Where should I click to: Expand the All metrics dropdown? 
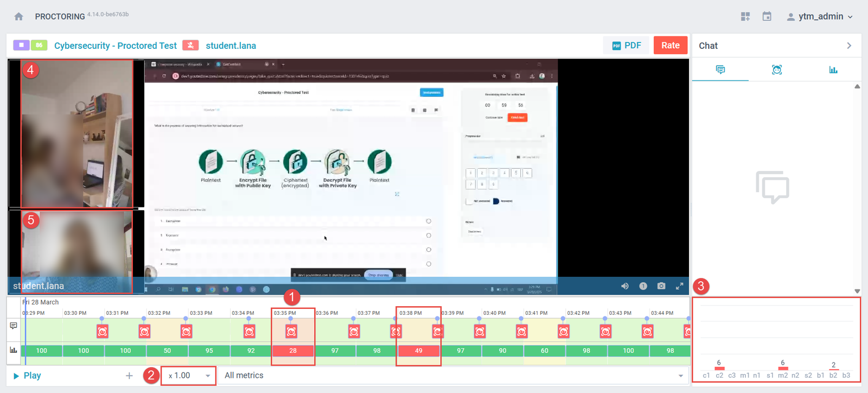tap(454, 376)
